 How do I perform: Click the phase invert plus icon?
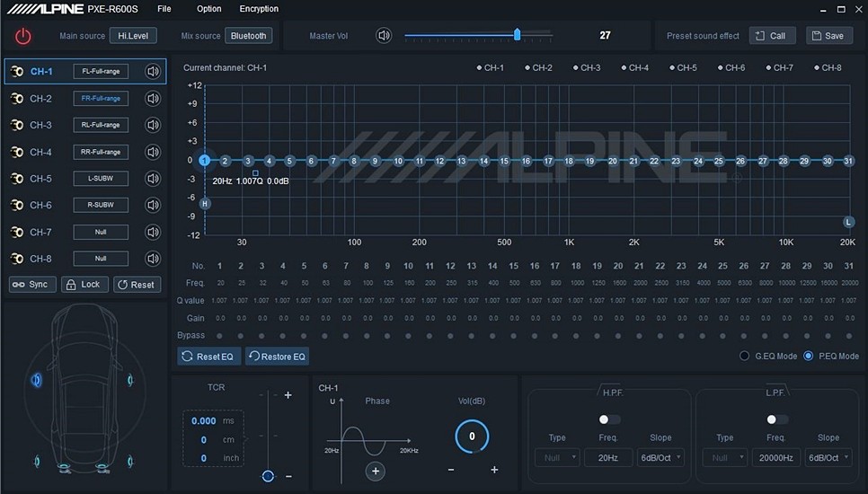click(376, 471)
